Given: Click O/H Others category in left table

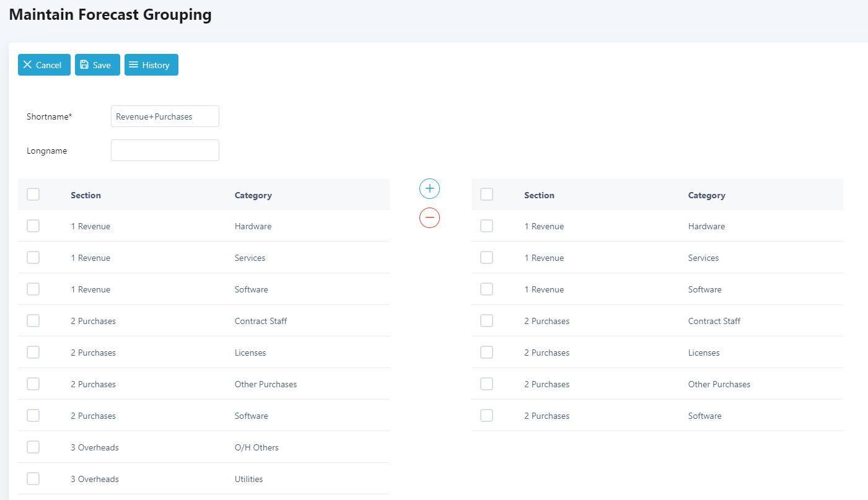Looking at the screenshot, I should (x=256, y=447).
